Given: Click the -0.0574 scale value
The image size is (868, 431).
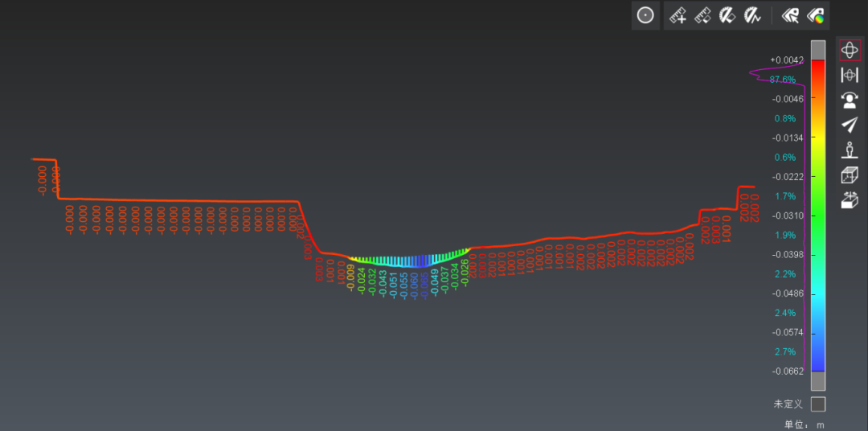Looking at the screenshot, I should coord(787,332).
